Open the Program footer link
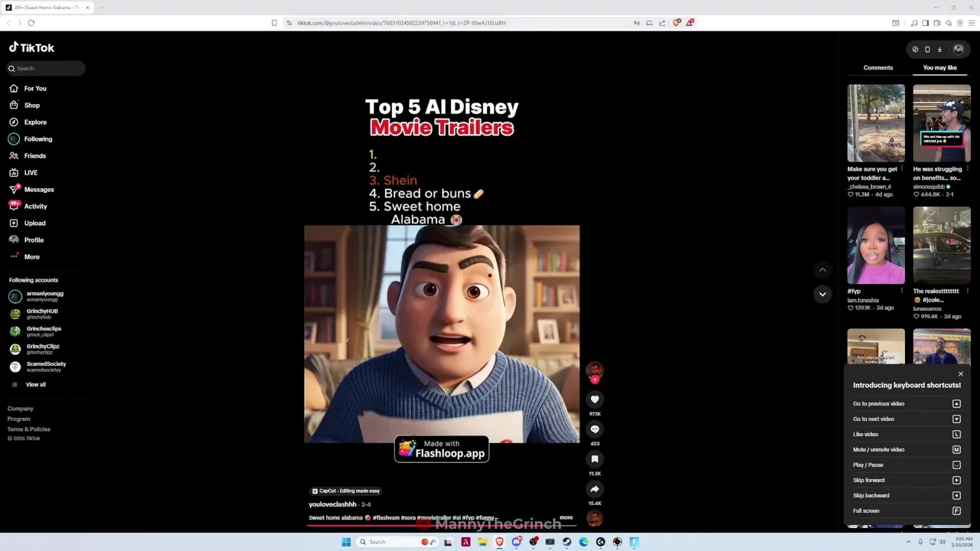 19,419
